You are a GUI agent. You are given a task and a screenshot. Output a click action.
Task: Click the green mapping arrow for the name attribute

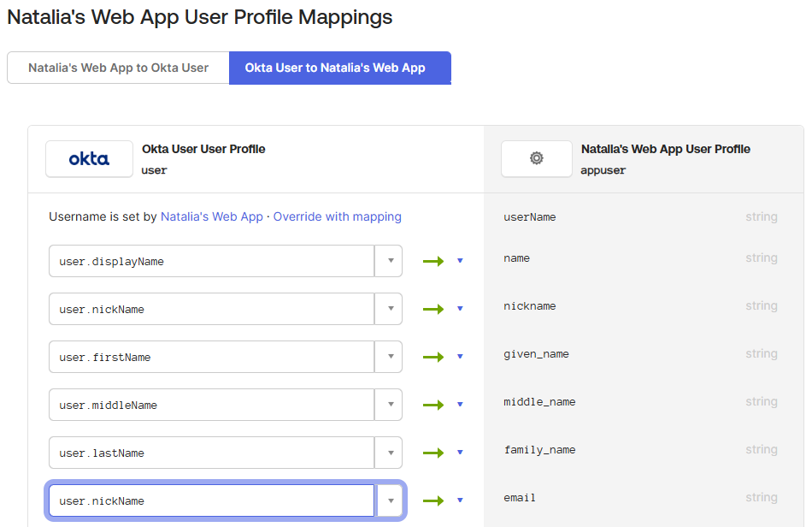pyautogui.click(x=433, y=261)
